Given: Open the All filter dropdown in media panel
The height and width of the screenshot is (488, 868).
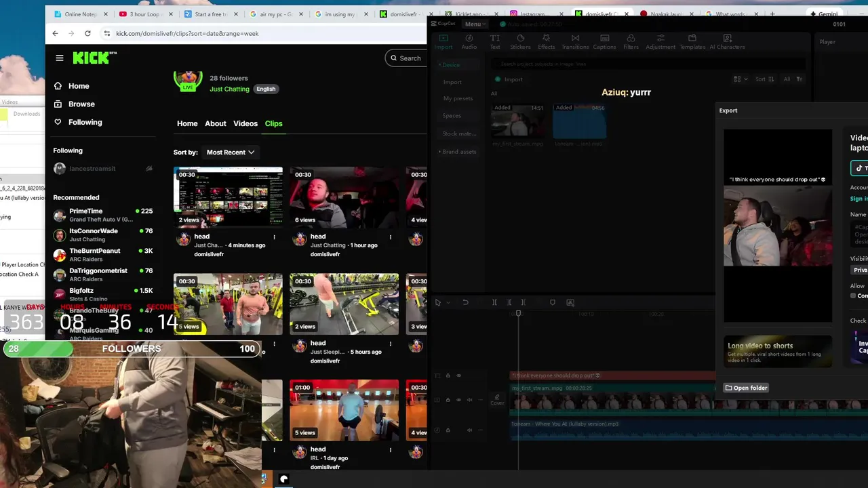Looking at the screenshot, I should point(792,79).
